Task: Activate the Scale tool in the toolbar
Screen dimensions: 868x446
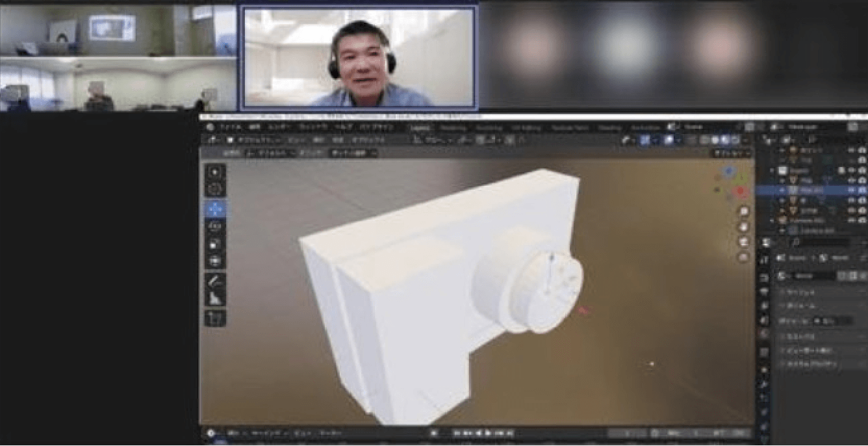Action: pos(216,244)
